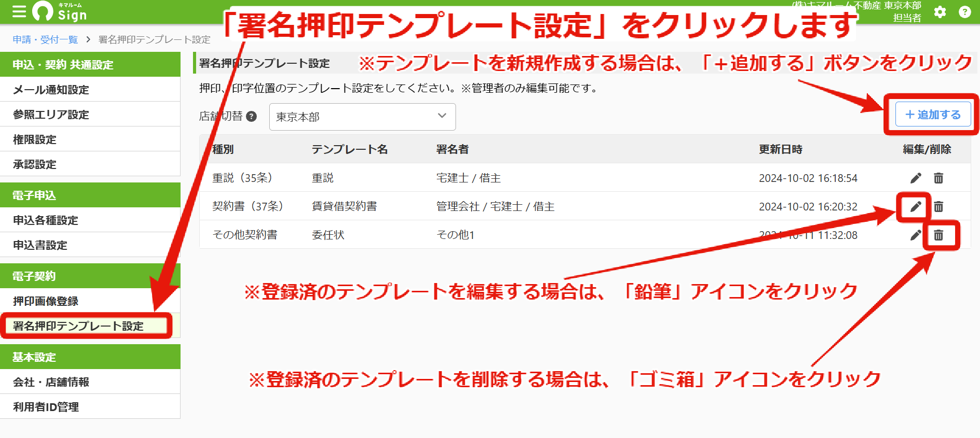Click the キマルーム Sign logo
The width and height of the screenshot is (980, 438).
tap(59, 11)
